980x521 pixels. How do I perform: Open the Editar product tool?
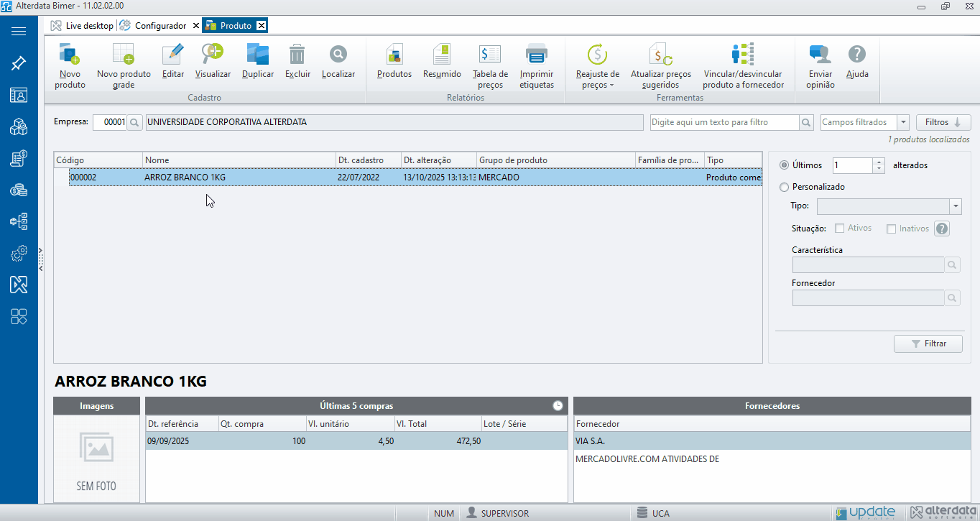173,55
